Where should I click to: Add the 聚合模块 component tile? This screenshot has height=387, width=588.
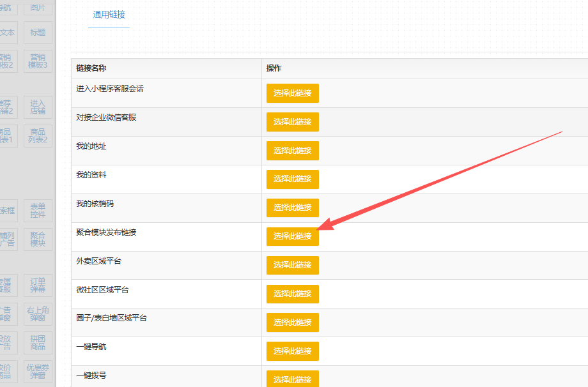click(x=38, y=239)
